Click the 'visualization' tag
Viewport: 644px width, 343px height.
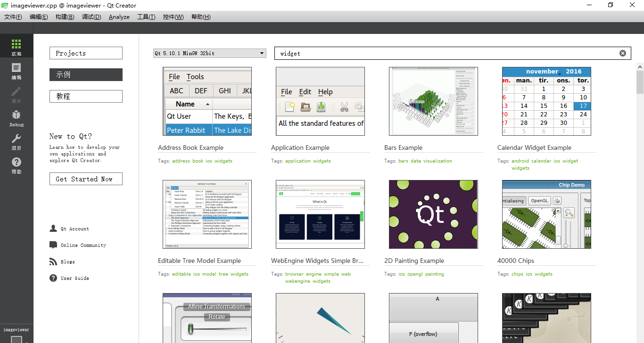click(x=438, y=161)
